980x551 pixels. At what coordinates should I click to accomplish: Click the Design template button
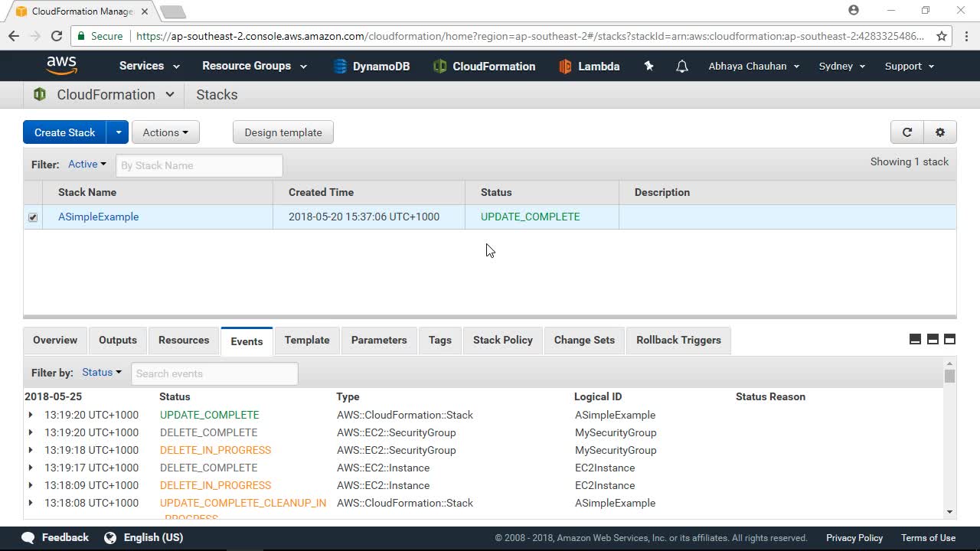pyautogui.click(x=283, y=132)
